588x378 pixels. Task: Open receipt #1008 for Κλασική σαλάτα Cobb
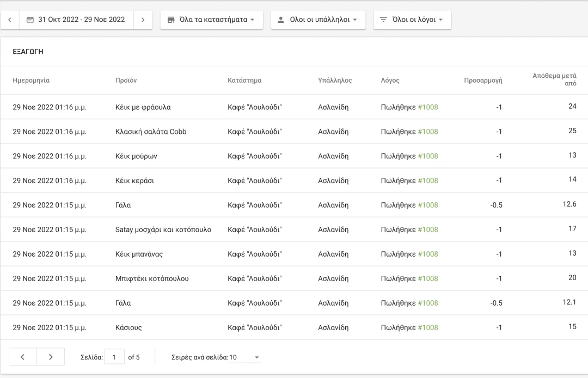[427, 132]
